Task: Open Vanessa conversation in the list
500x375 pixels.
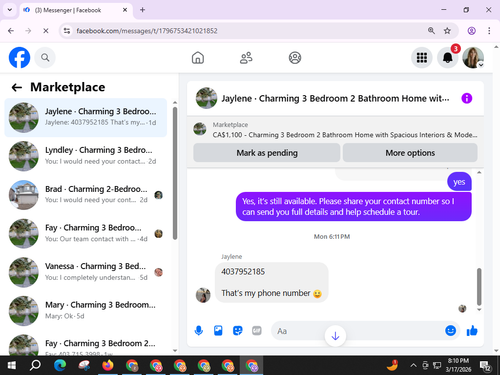Action: [86, 272]
